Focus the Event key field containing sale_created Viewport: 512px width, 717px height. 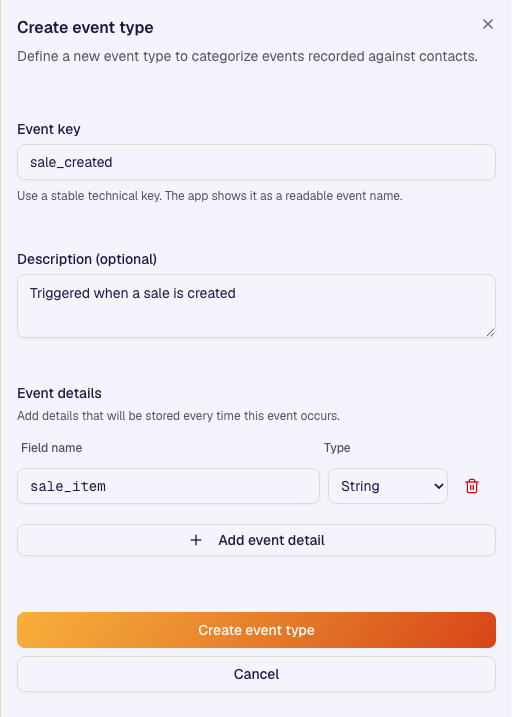(256, 162)
